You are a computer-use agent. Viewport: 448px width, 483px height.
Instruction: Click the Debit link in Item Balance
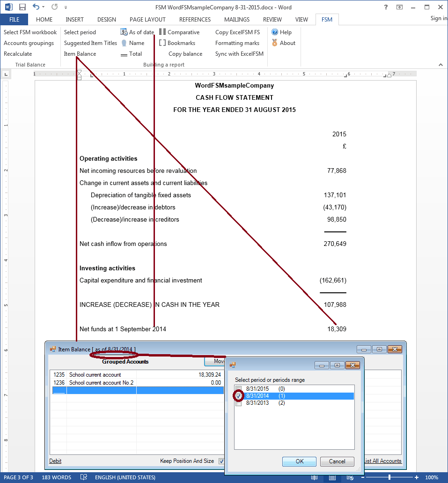click(x=55, y=461)
